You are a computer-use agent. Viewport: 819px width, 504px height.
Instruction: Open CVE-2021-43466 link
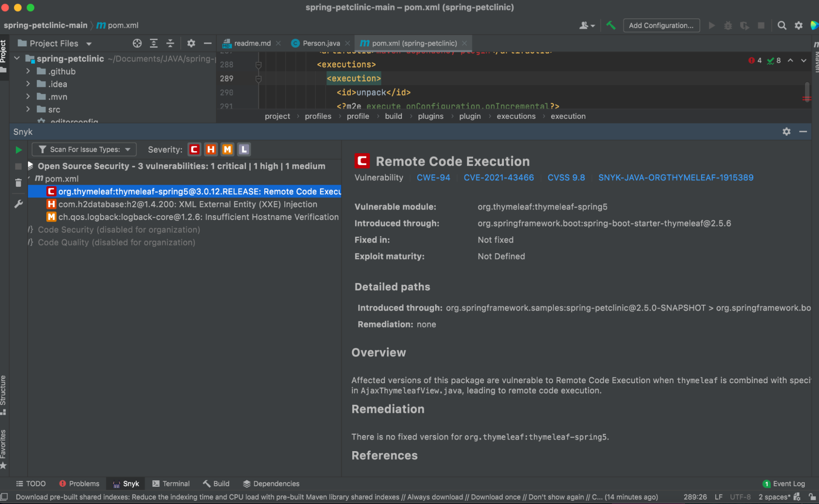pos(499,177)
